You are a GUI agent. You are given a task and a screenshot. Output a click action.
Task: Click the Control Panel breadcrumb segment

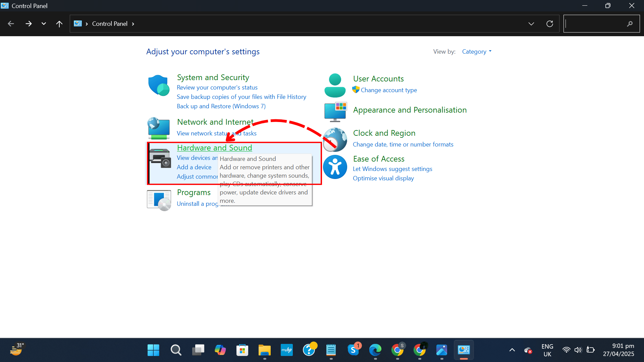point(110,24)
